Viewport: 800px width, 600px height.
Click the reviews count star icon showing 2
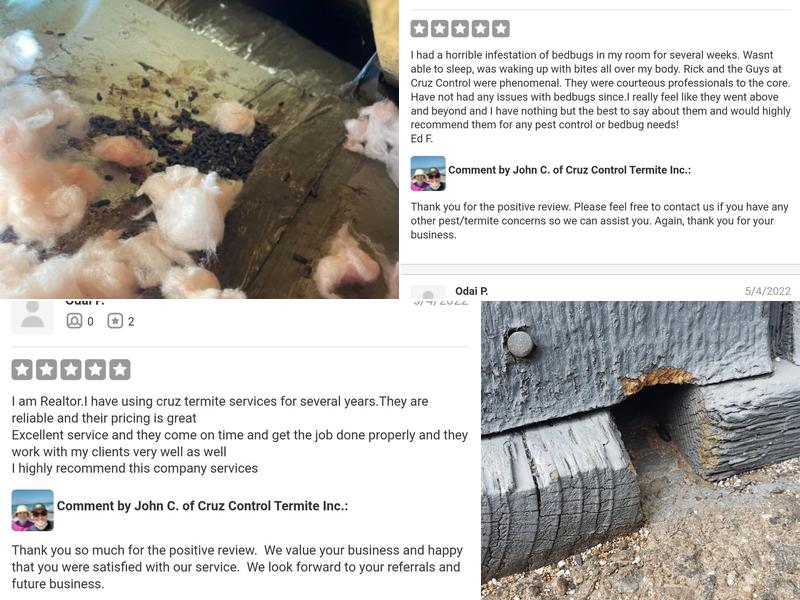115,321
